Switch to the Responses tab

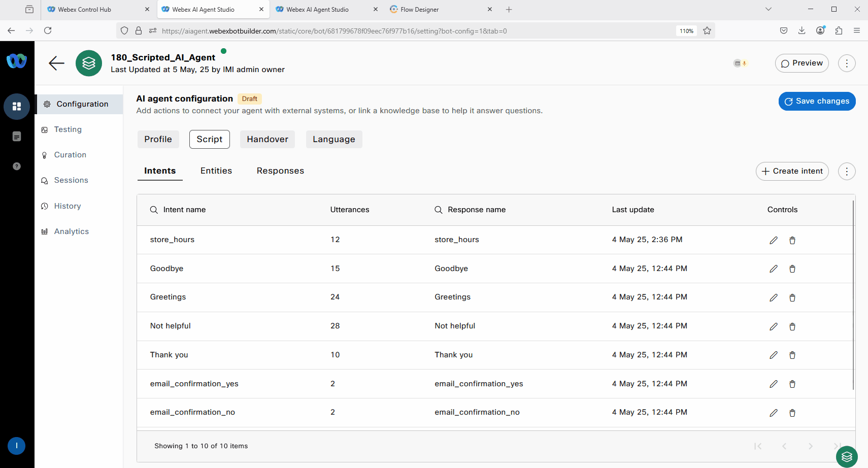click(x=280, y=171)
